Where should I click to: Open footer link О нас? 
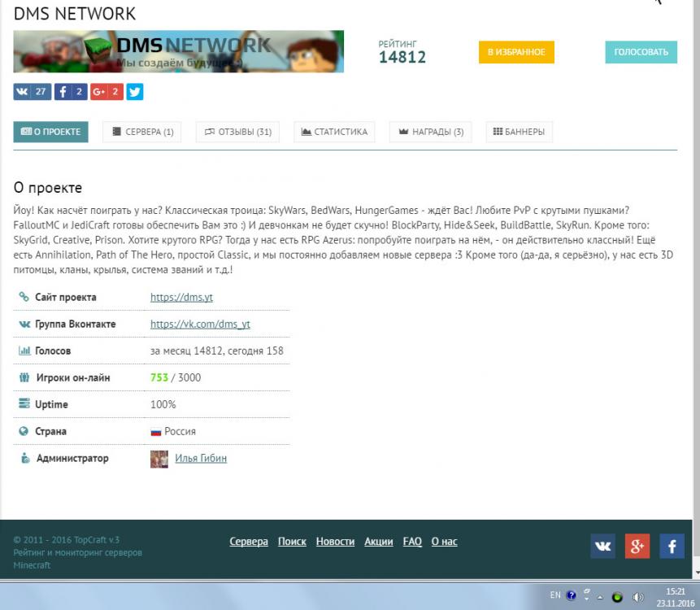point(444,541)
